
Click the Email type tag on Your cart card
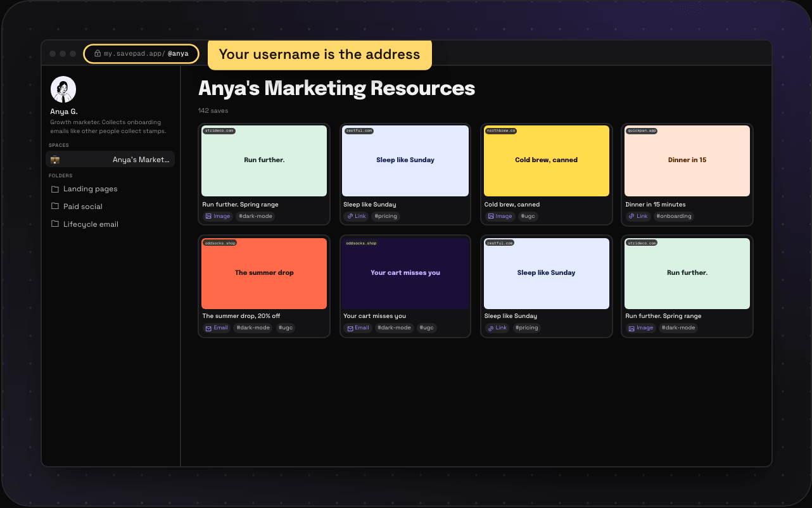point(358,328)
